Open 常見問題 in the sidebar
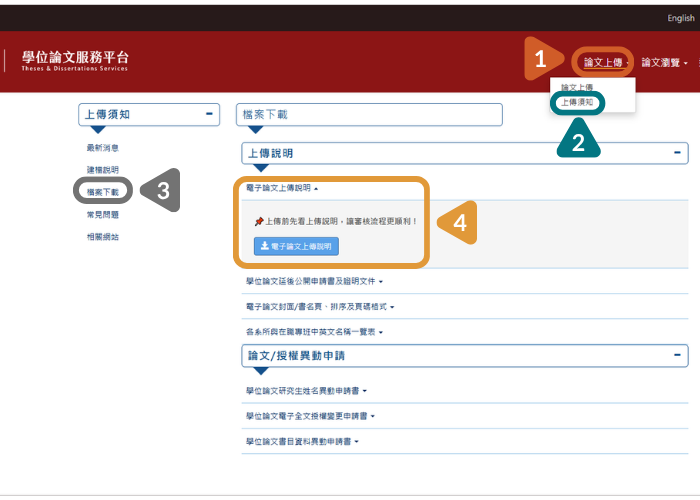This screenshot has height=500, width=700. click(103, 215)
